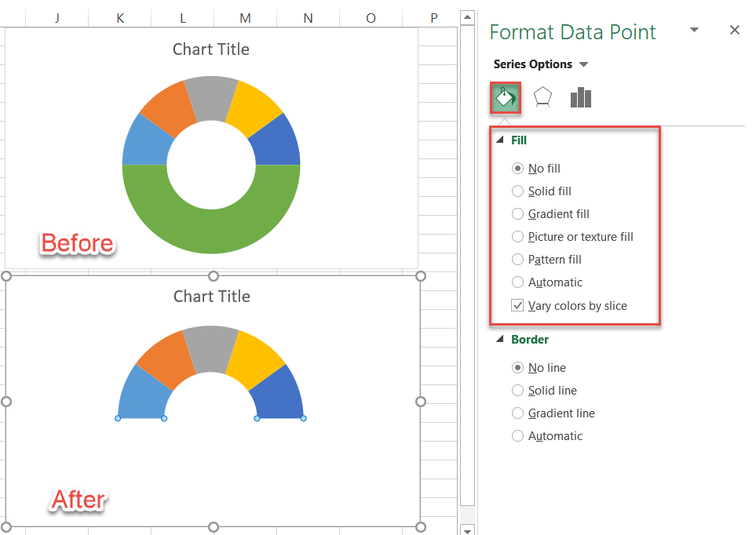Close the Format Data Point pane
The height and width of the screenshot is (535, 756).
coord(735,30)
